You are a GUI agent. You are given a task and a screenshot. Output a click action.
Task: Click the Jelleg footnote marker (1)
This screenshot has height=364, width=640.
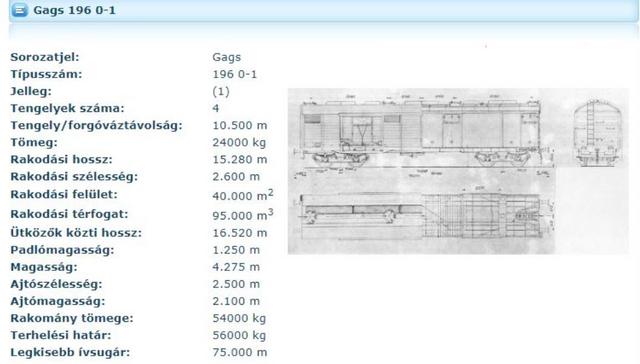click(x=221, y=91)
